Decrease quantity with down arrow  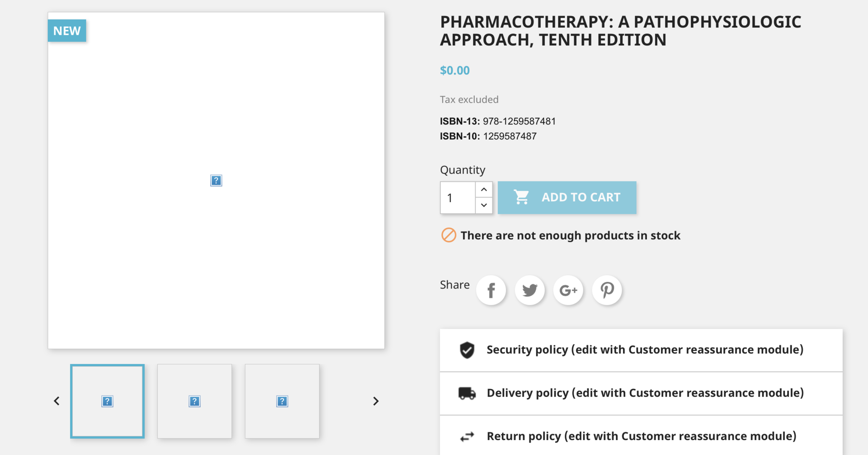tap(484, 205)
